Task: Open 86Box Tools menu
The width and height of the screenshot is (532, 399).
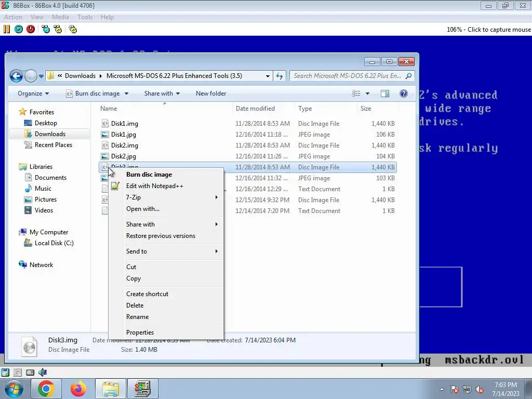Action: pos(85,17)
